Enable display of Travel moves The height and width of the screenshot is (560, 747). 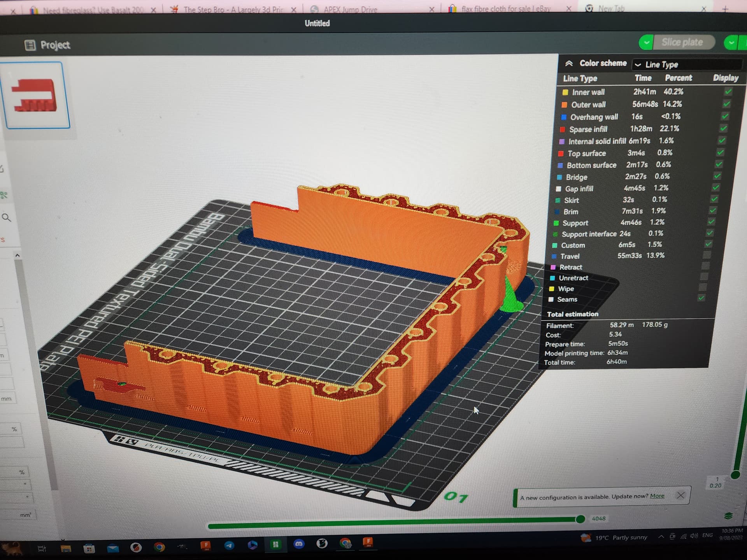point(707,255)
